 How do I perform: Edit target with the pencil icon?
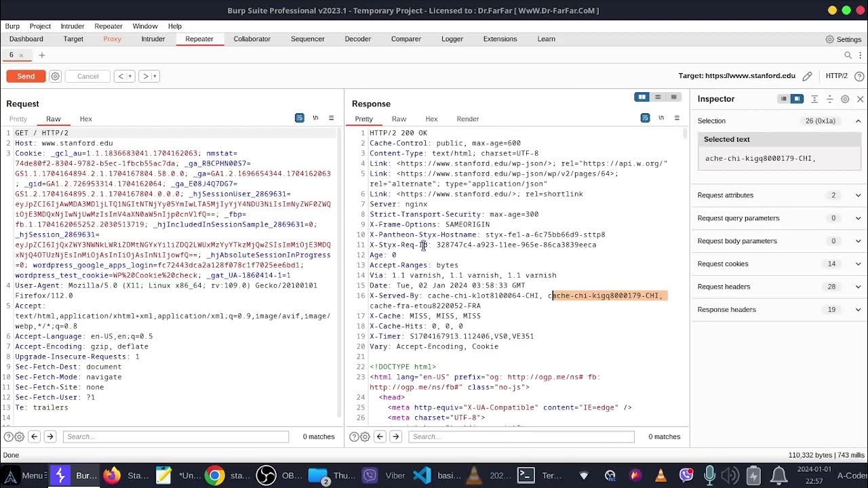coord(807,76)
